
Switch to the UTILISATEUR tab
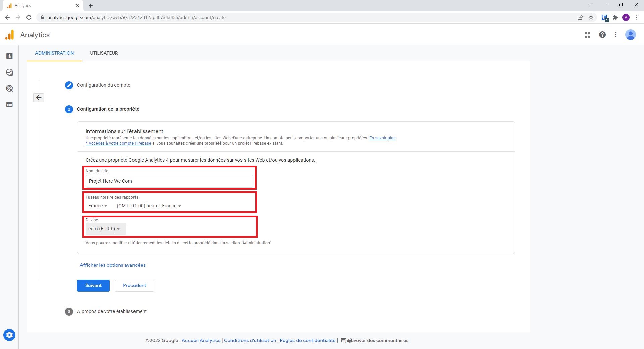pos(104,53)
